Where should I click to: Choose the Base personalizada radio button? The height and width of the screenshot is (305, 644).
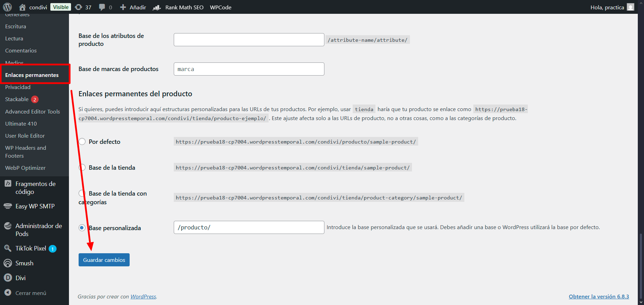pos(82,228)
